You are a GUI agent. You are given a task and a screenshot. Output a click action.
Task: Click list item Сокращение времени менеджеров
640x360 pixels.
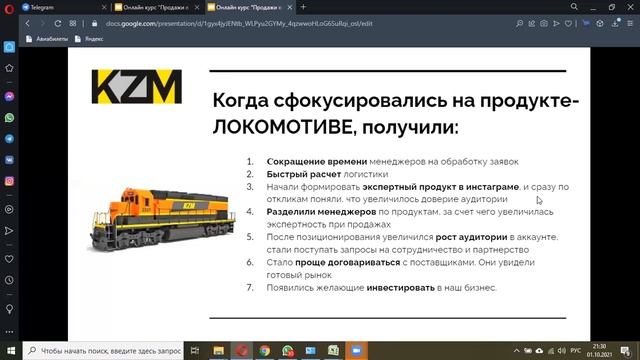[x=393, y=162]
